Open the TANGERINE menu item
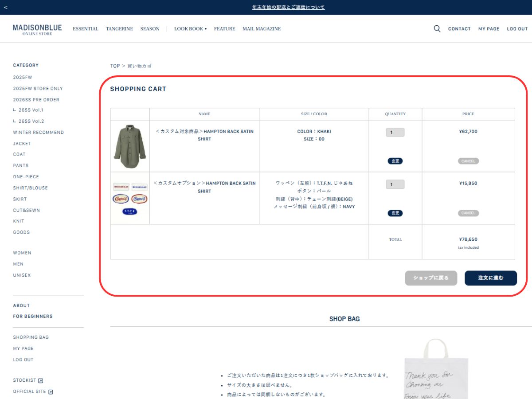 pyautogui.click(x=119, y=29)
